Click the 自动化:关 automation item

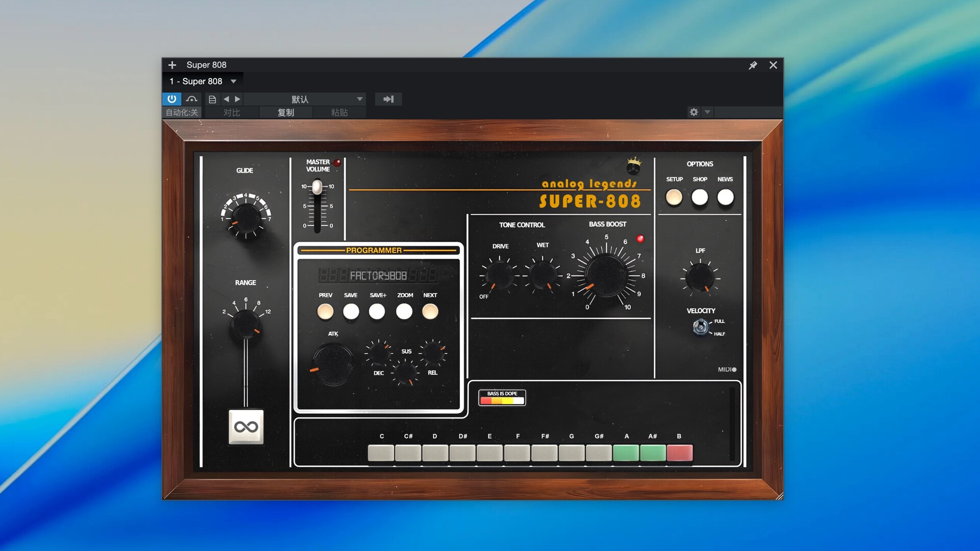(x=182, y=112)
